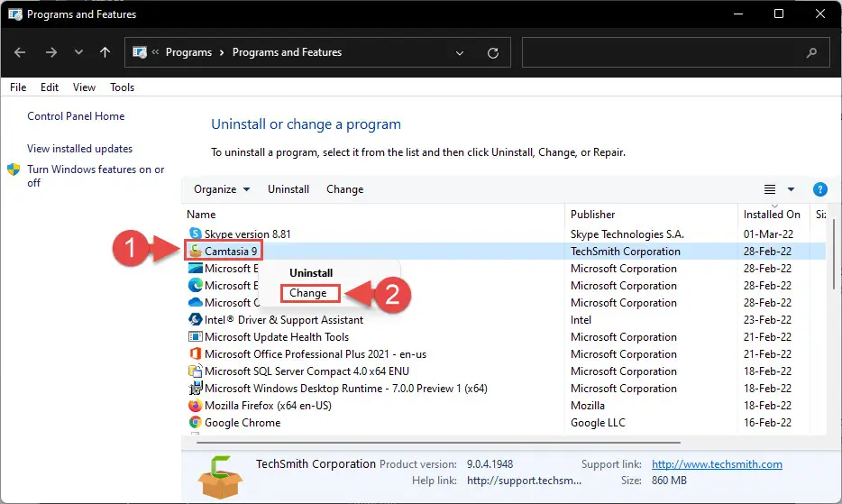This screenshot has height=504, width=842.
Task: Click Change in the toolbar
Action: click(344, 189)
